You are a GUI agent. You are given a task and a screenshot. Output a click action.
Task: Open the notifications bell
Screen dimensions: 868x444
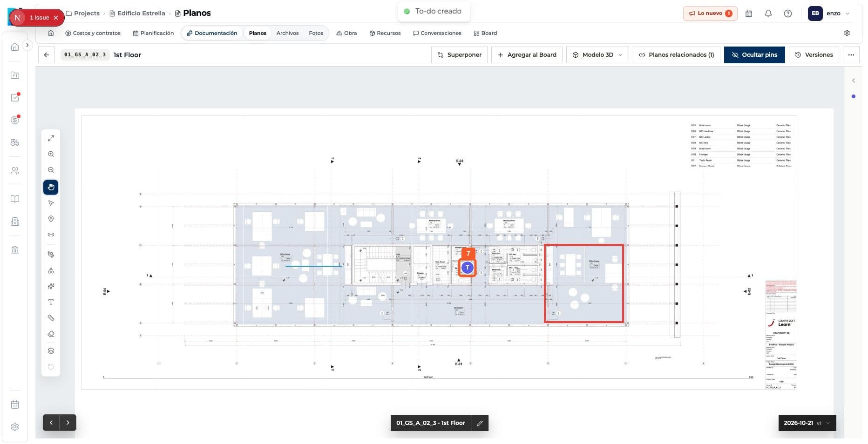[x=768, y=13]
